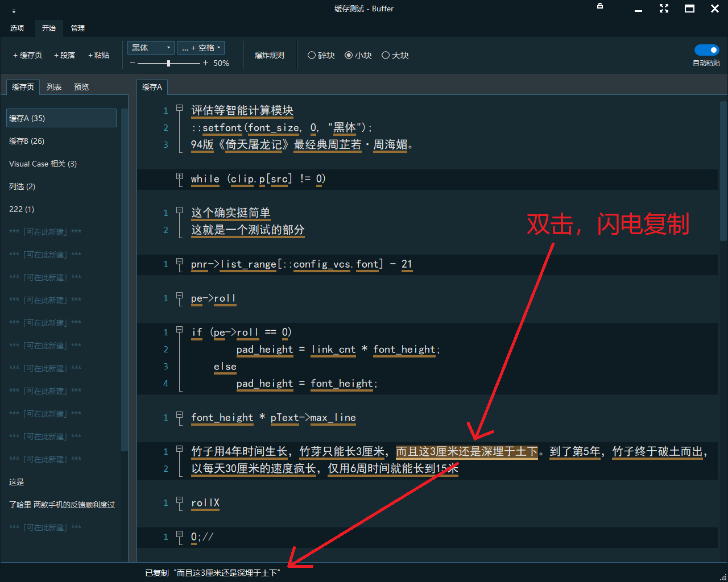Open the '... + 空格' separator dropdown

coord(201,48)
